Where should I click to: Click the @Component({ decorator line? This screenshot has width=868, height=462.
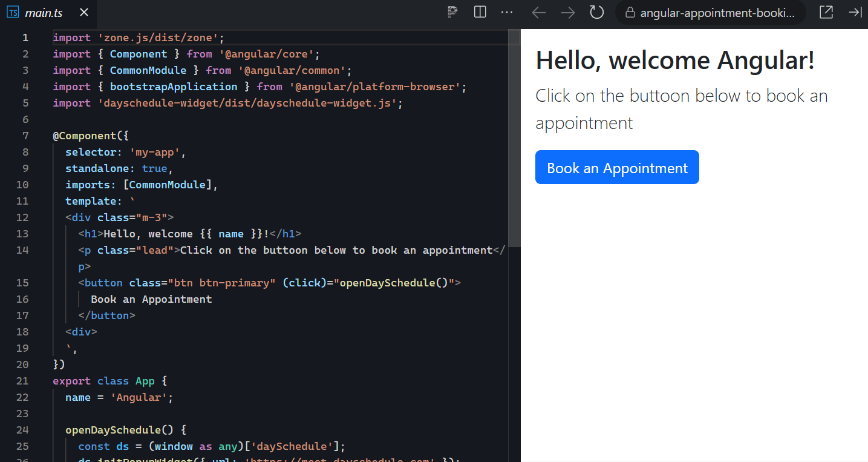tap(91, 136)
